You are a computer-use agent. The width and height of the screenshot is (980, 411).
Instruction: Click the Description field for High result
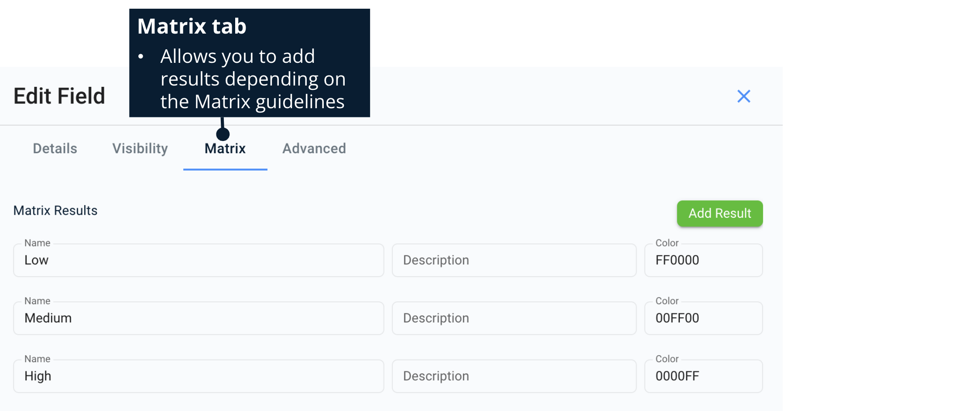[514, 376]
